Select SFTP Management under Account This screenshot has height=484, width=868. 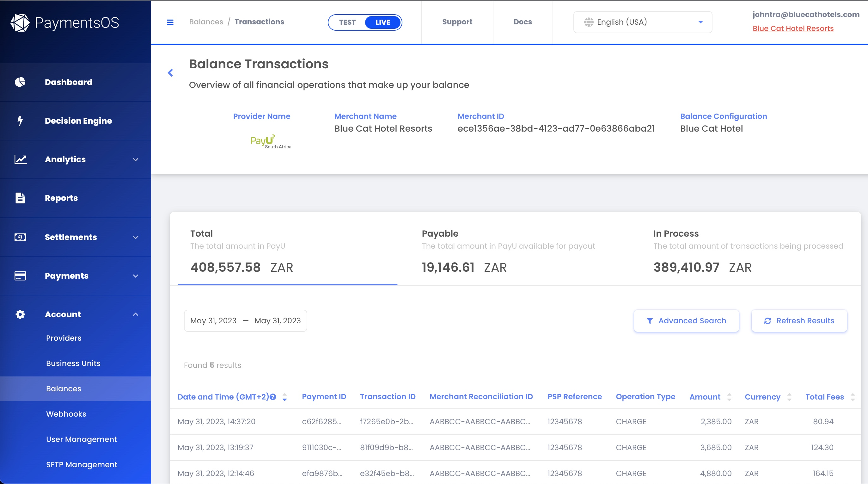pos(82,464)
